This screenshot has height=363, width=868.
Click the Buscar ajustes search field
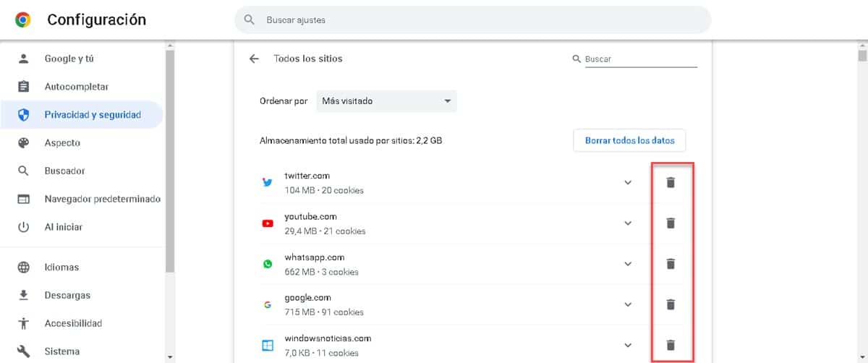(x=472, y=20)
